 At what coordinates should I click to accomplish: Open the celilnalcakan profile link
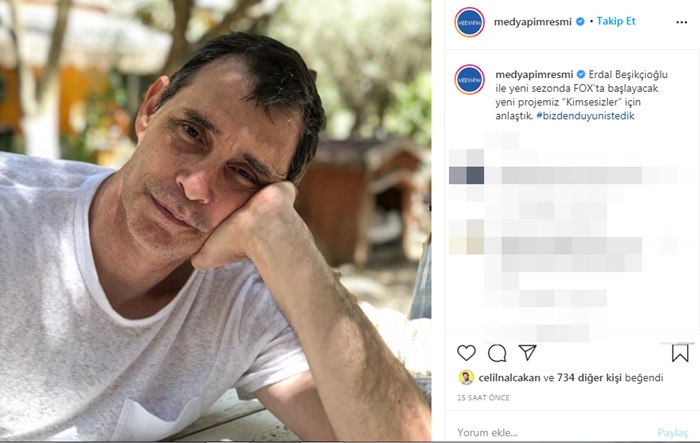509,378
